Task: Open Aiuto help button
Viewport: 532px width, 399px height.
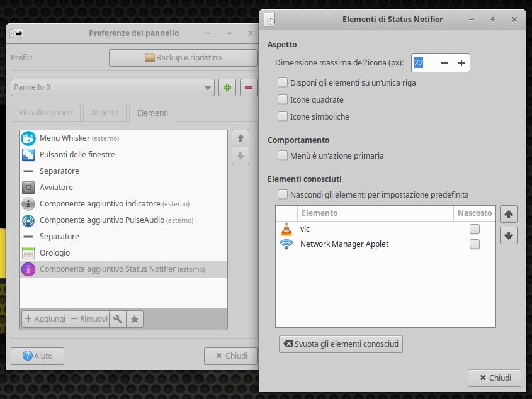Action: click(x=37, y=356)
